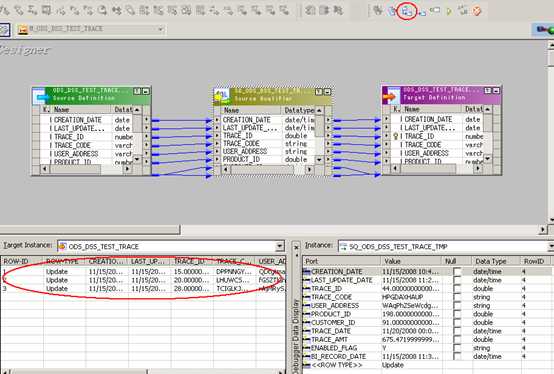Toggle Null checkbox for TRACE_CODE port
The width and height of the screenshot is (554, 374).
[x=458, y=297]
